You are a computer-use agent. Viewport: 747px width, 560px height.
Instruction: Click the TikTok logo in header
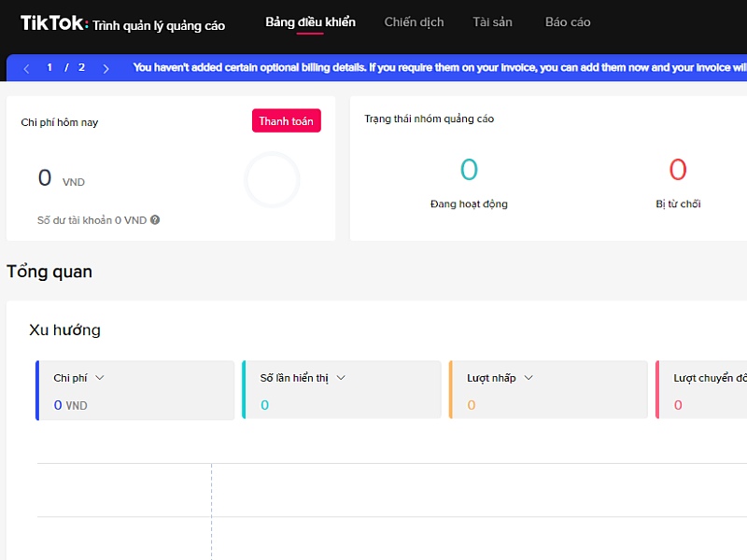click(x=54, y=22)
